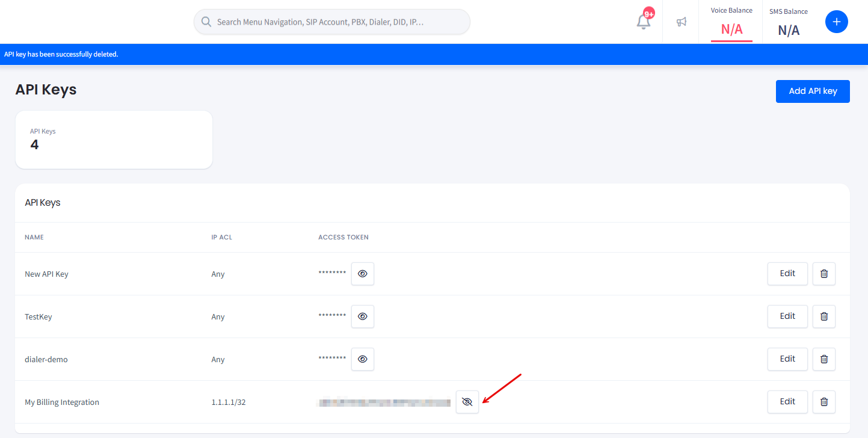Edit the My Billing Integration key
Viewport: 868px width, 438px height.
(787, 402)
